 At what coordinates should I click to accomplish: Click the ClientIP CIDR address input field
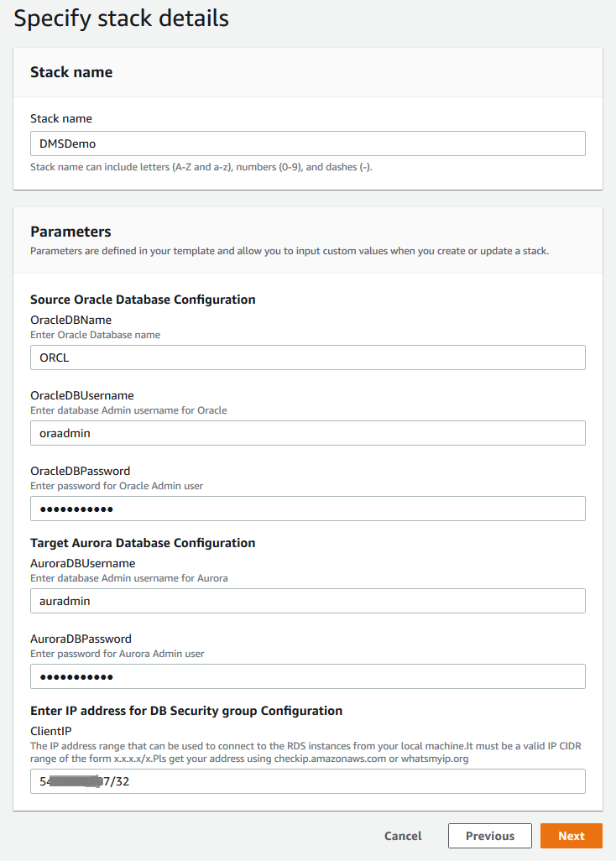[307, 781]
